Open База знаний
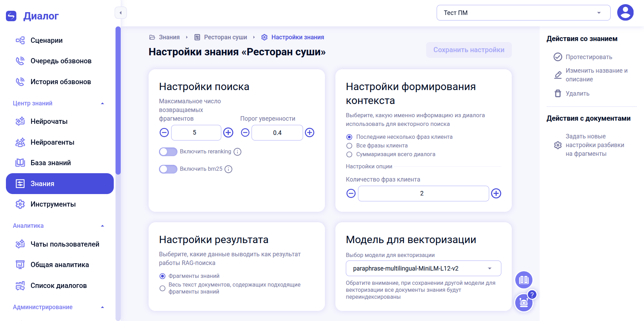 [x=60, y=163]
